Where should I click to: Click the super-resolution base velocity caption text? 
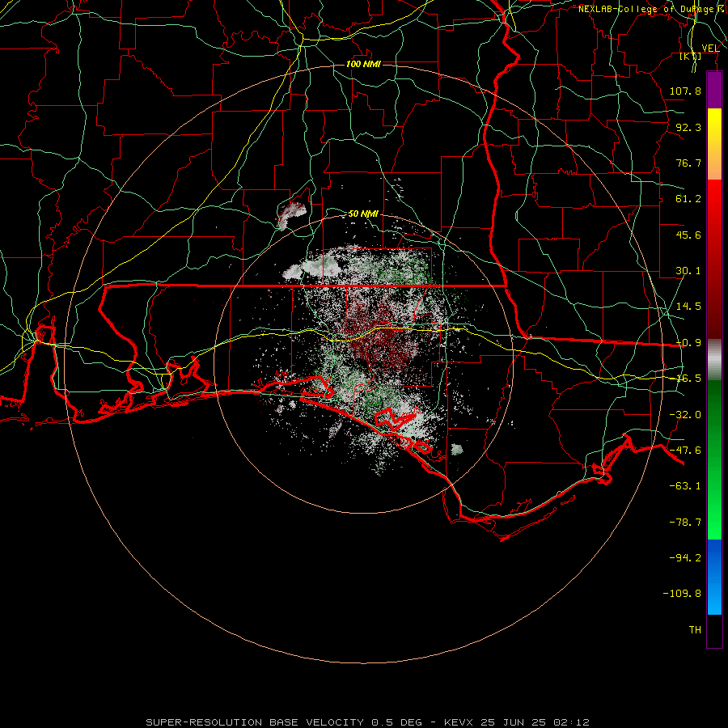tap(367, 722)
